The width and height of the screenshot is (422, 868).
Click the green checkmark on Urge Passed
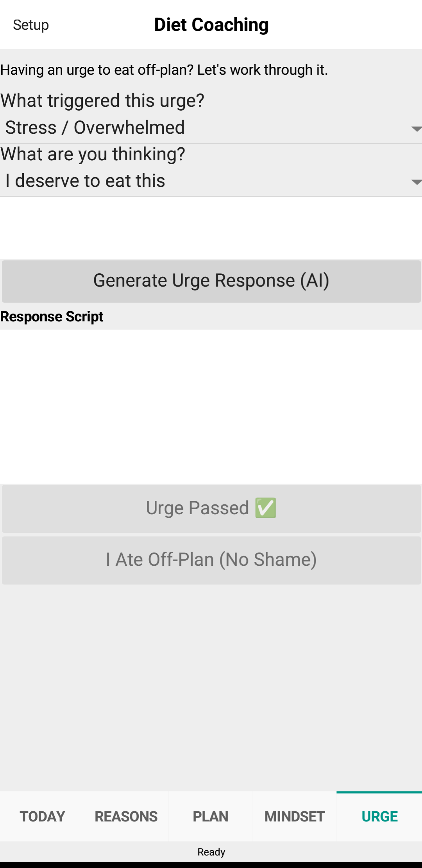pyautogui.click(x=266, y=508)
